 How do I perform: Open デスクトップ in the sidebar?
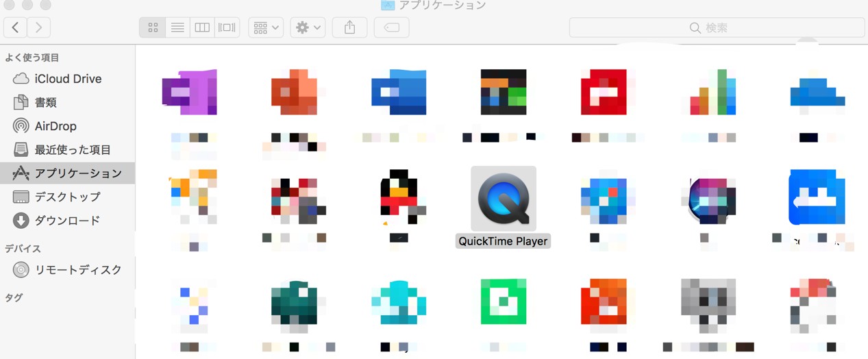67,197
